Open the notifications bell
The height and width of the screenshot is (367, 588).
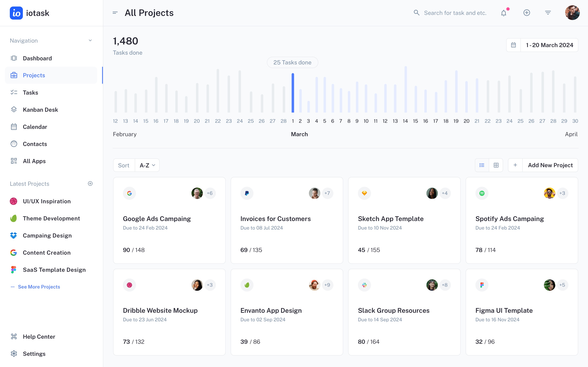click(504, 13)
